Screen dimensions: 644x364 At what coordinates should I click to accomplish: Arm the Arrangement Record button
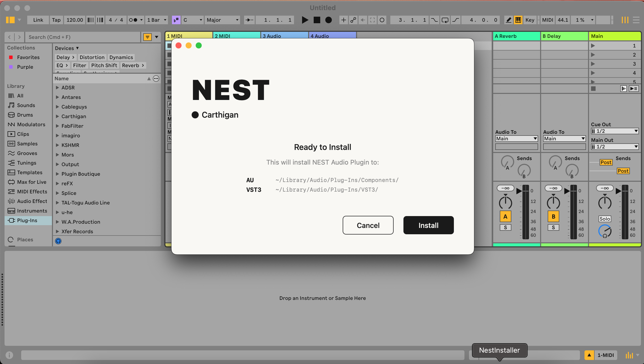point(328,20)
